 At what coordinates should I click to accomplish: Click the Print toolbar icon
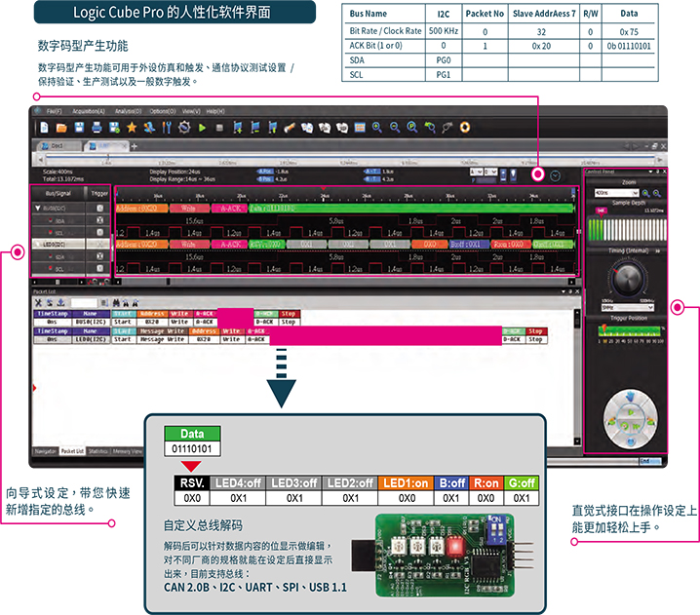97,128
